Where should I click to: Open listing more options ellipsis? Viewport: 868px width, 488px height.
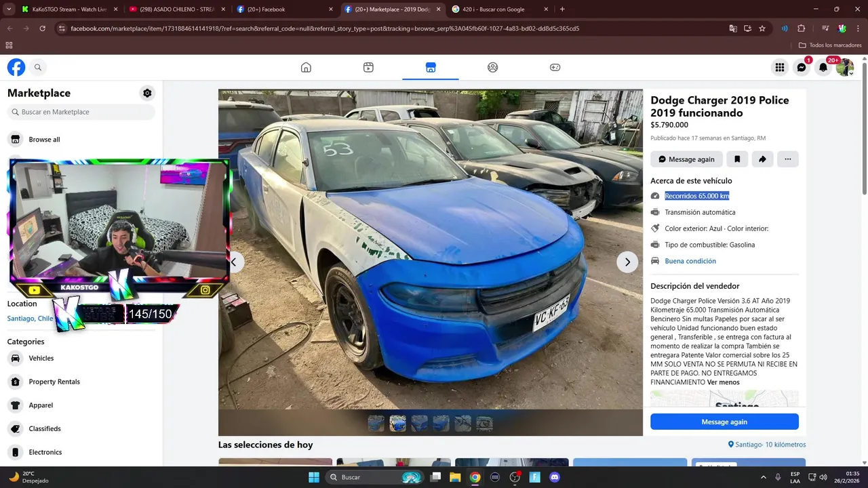(x=788, y=159)
